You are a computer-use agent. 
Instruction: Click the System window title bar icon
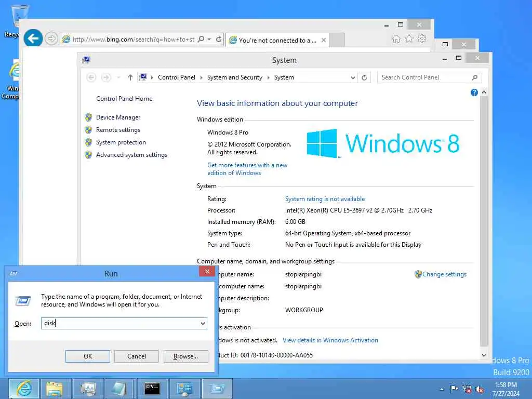pyautogui.click(x=86, y=60)
